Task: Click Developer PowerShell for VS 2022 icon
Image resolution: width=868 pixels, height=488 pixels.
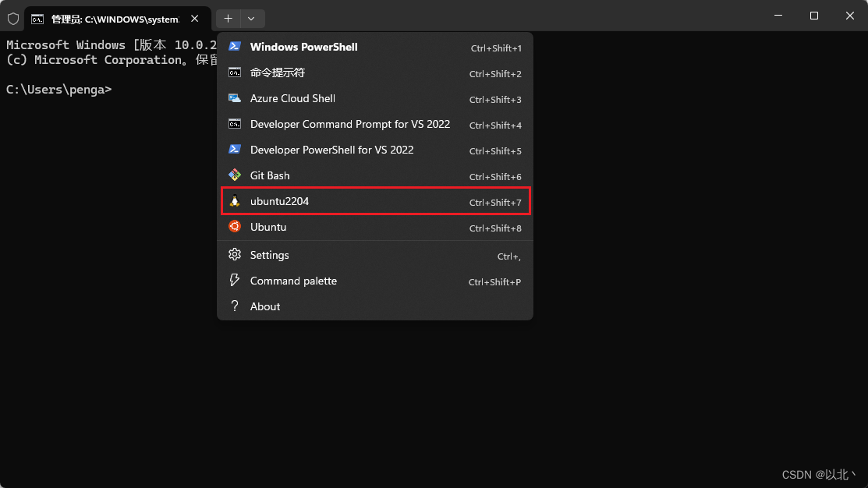Action: [235, 150]
